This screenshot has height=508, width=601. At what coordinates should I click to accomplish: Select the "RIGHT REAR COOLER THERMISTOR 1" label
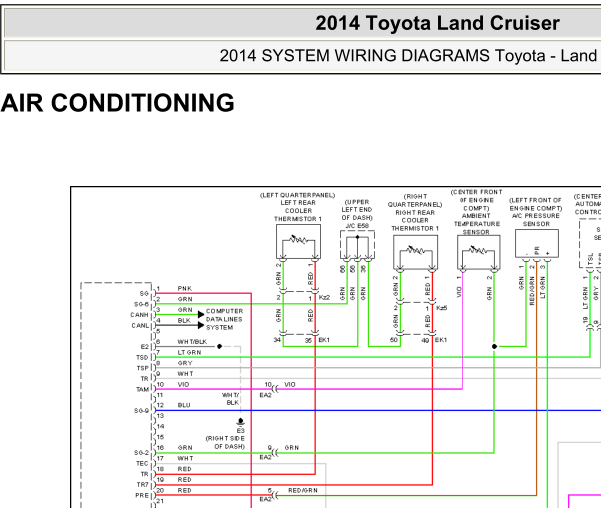click(415, 220)
